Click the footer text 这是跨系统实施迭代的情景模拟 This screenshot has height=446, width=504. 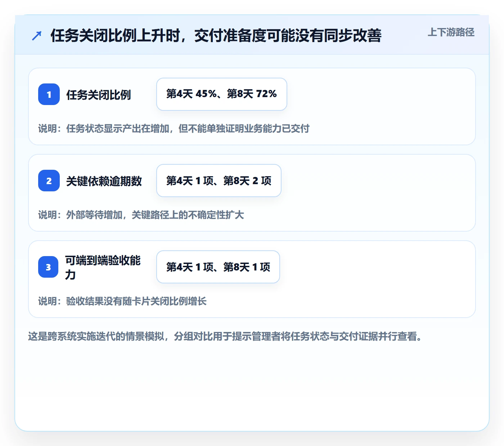(96, 336)
